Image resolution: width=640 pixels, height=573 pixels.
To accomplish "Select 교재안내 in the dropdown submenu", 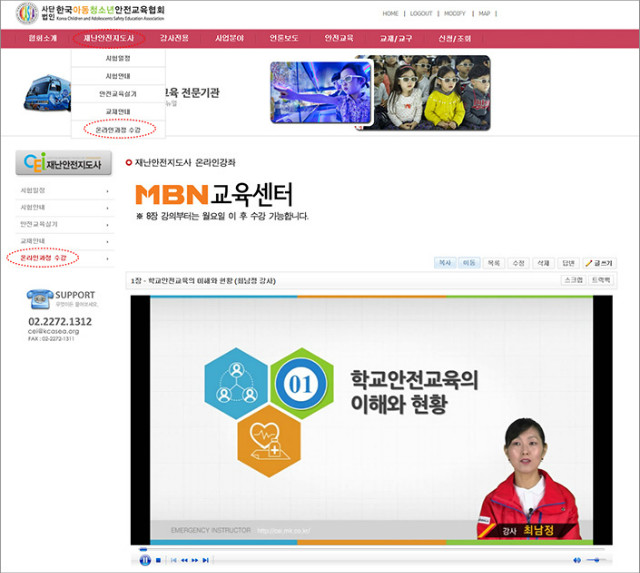I will point(118,111).
